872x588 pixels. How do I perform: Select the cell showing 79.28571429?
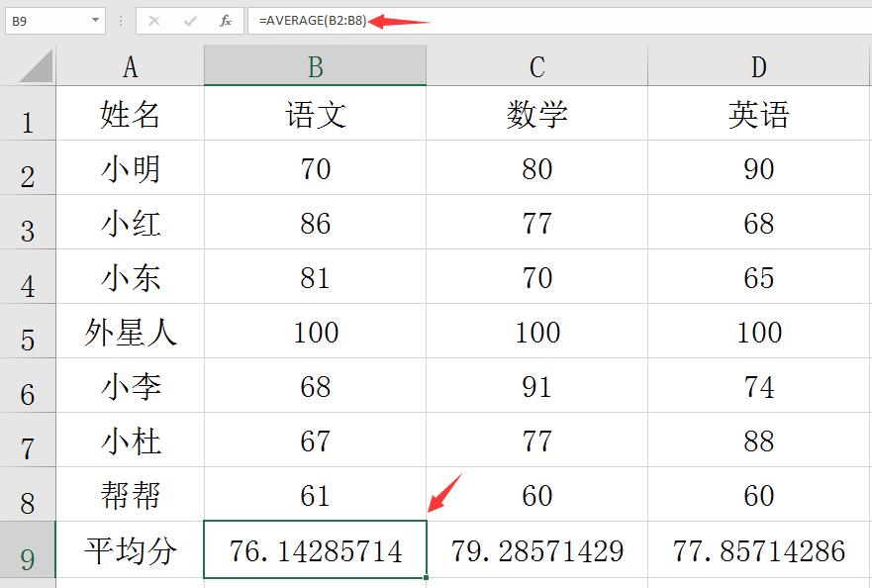click(x=536, y=551)
